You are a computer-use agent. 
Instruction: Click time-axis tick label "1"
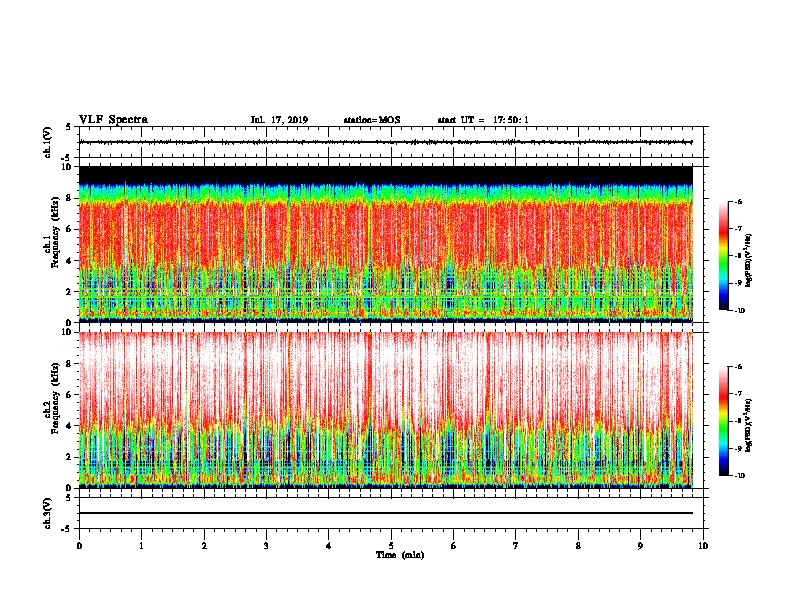coord(141,546)
